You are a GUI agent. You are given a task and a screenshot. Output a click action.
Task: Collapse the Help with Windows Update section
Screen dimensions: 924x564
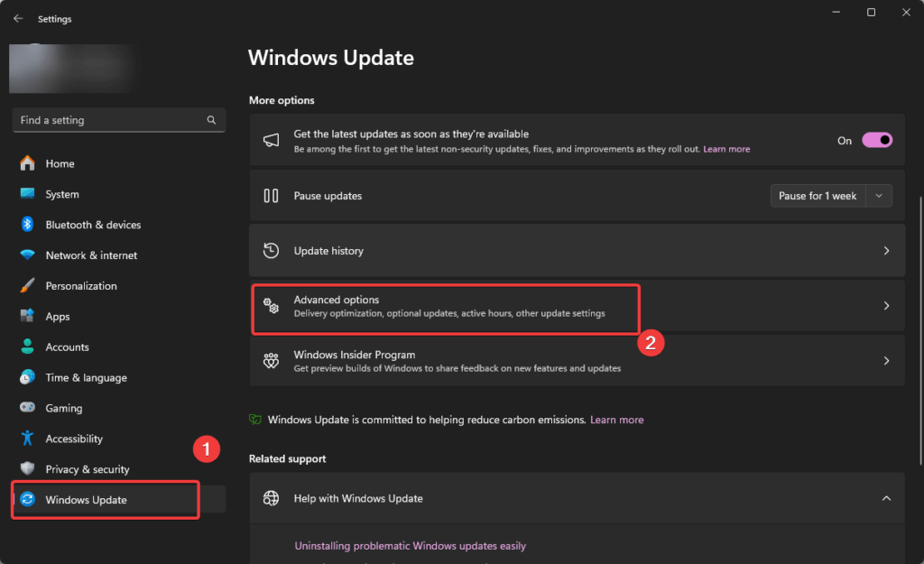point(886,498)
